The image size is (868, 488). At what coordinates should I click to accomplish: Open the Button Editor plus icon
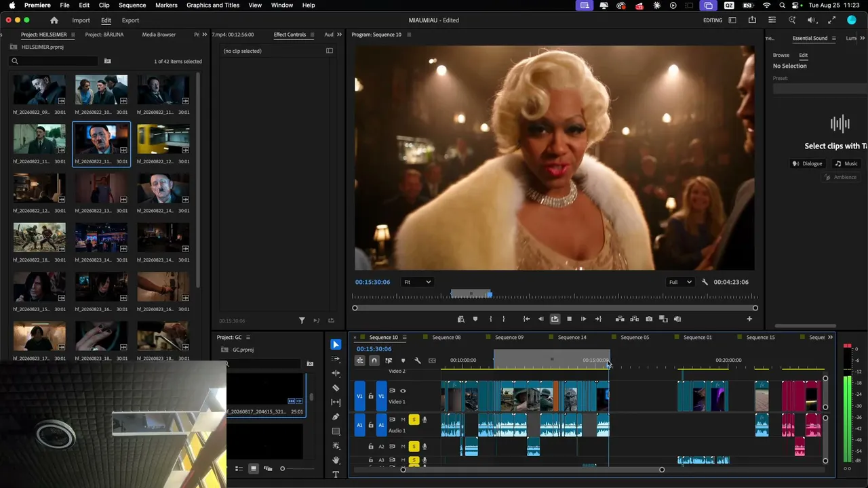click(749, 319)
